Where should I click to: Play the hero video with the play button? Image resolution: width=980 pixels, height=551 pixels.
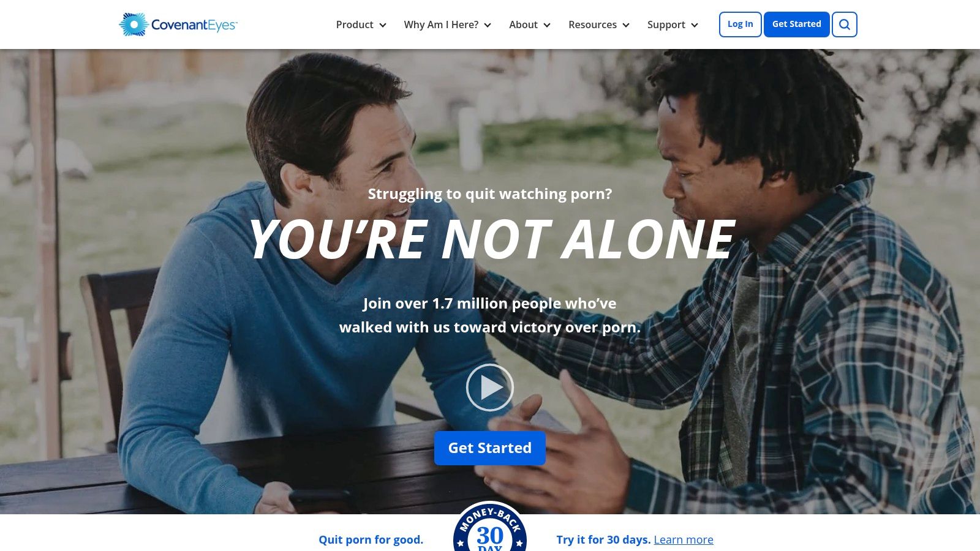[x=489, y=388]
